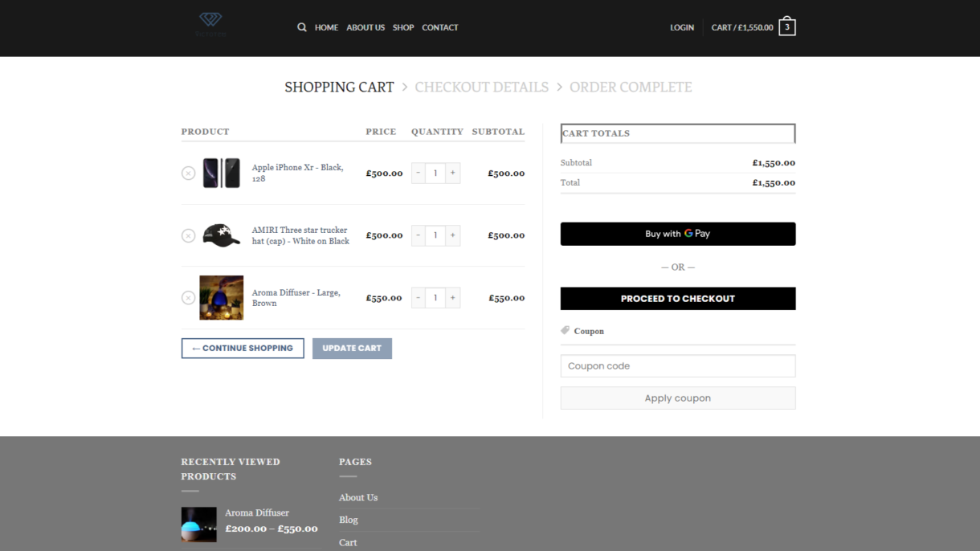Focus the Aroma Diffuser quantity field
The height and width of the screenshot is (551, 980).
click(435, 297)
